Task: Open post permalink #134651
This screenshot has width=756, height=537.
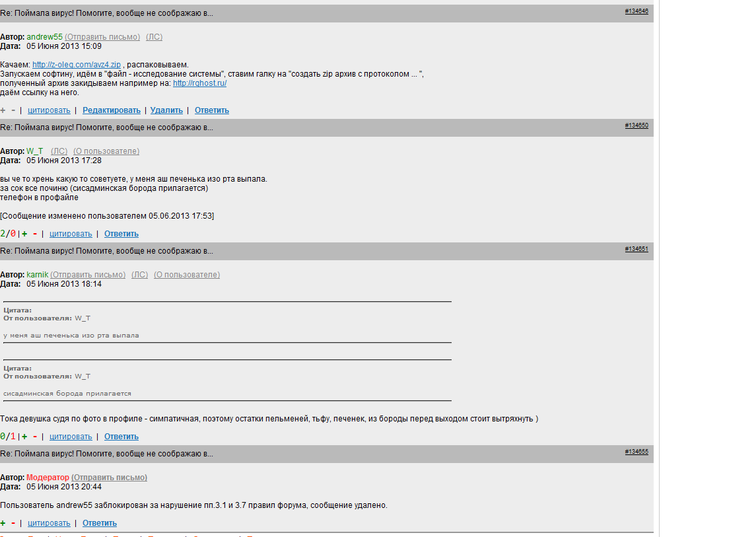Action: point(636,249)
